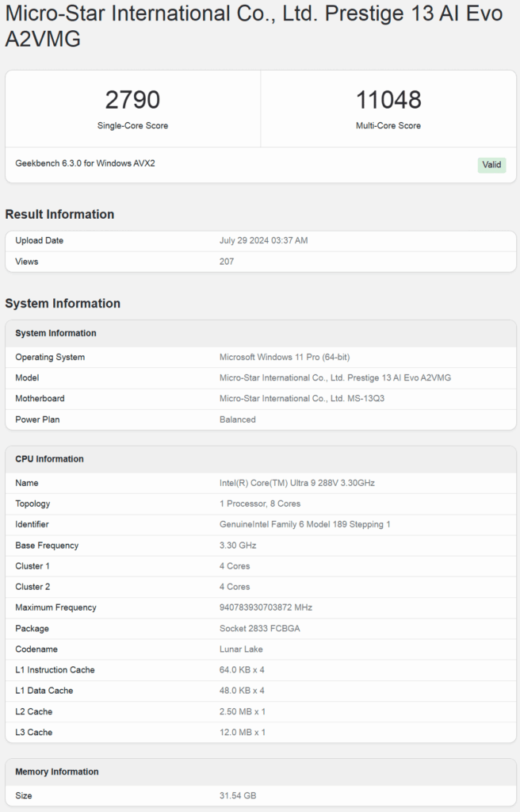Click the 940783930703872 MHz value
This screenshot has width=520, height=812.
click(x=266, y=607)
